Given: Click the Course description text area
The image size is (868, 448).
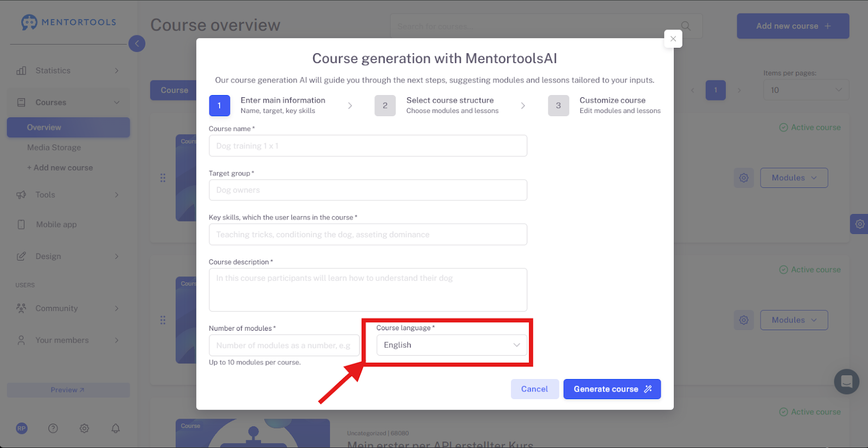Looking at the screenshot, I should [368, 290].
